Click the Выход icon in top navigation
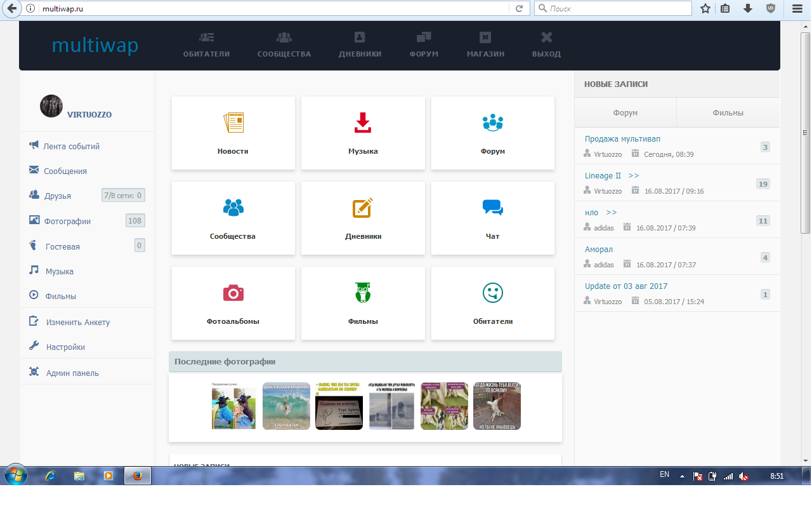812x508 pixels. tap(546, 38)
